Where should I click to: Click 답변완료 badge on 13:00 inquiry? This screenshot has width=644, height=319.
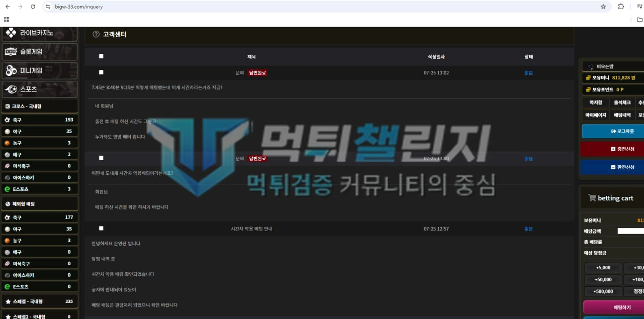tap(257, 158)
